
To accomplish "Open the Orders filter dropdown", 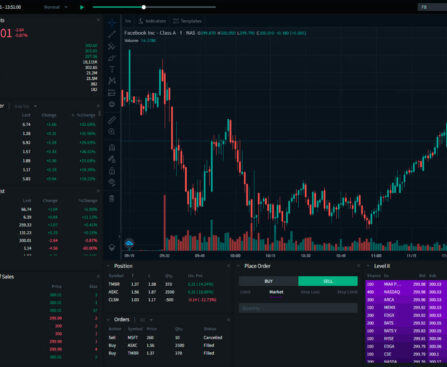I will (x=146, y=320).
